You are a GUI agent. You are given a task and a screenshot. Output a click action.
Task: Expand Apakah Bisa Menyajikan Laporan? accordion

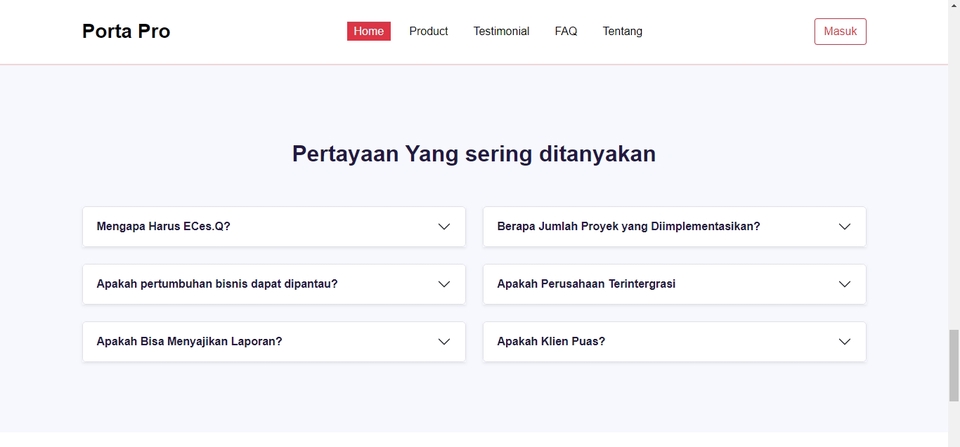click(x=190, y=342)
